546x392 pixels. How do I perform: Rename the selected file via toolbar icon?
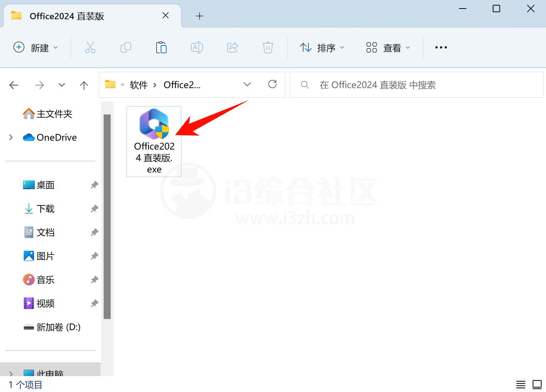(197, 47)
